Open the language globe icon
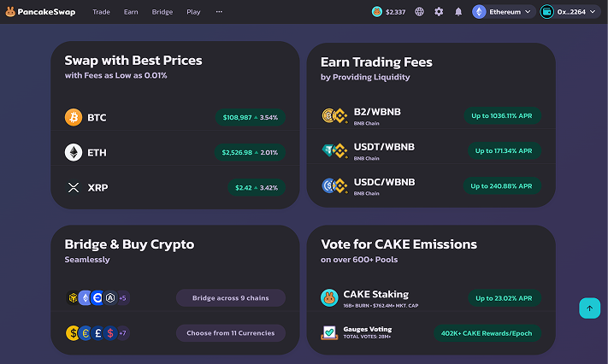 (419, 12)
